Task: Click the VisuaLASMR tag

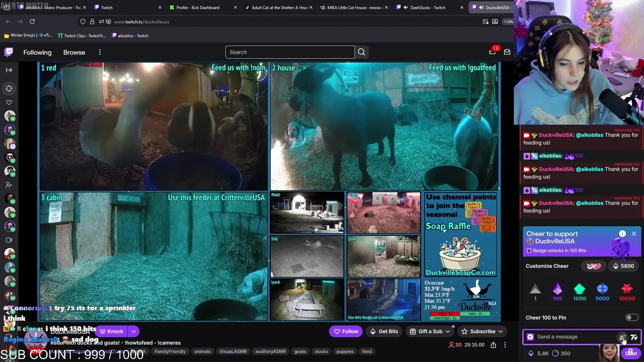Action: 233,351
